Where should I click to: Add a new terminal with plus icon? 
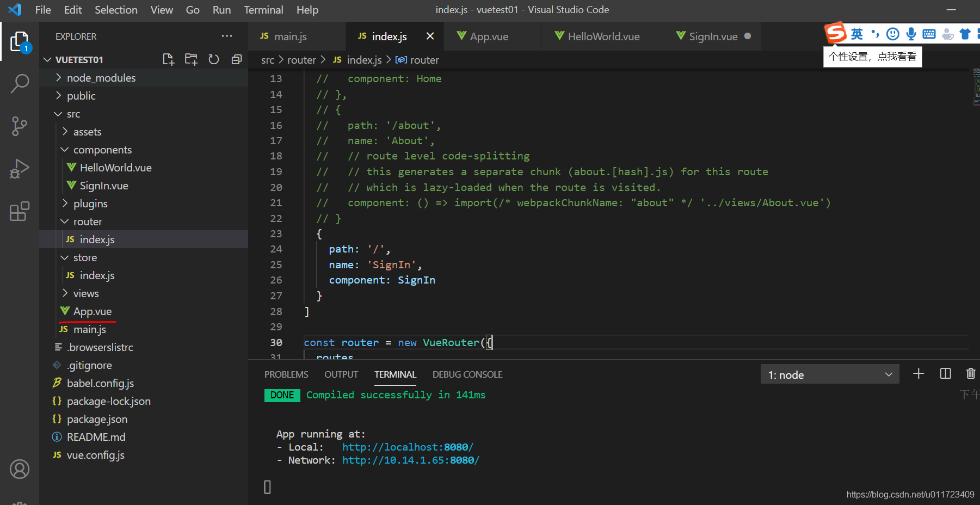tap(919, 374)
